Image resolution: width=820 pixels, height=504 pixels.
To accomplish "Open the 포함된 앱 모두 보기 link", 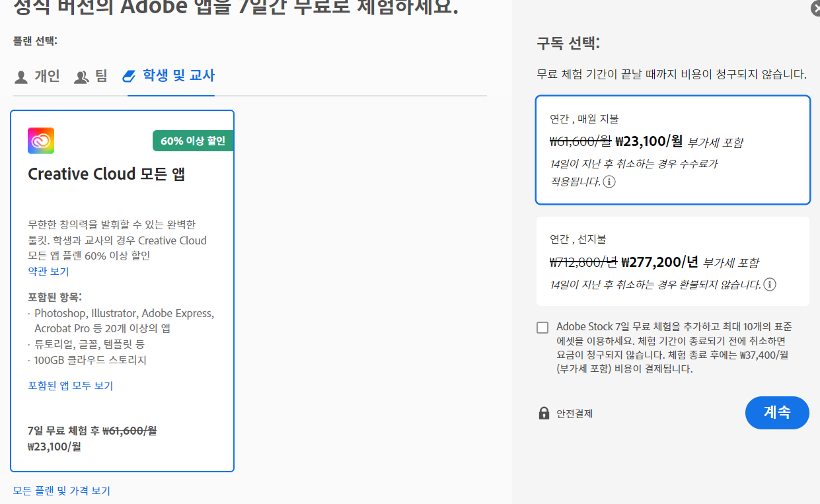I will click(71, 386).
